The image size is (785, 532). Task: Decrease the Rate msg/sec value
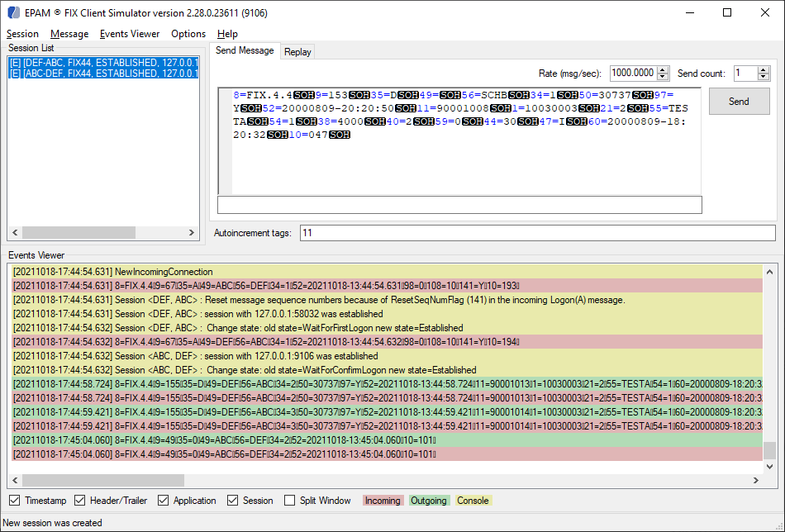tap(663, 77)
